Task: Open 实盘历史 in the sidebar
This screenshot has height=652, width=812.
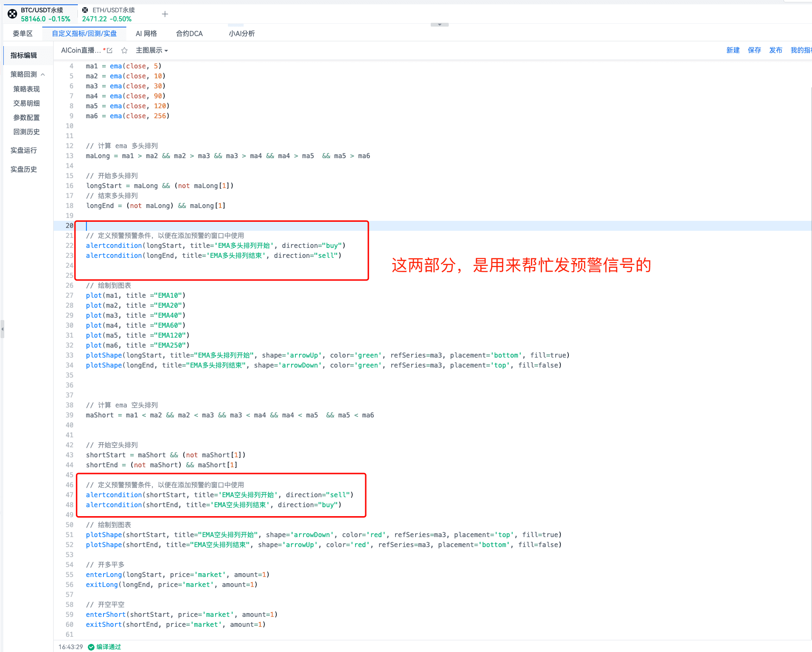Action: [x=24, y=170]
